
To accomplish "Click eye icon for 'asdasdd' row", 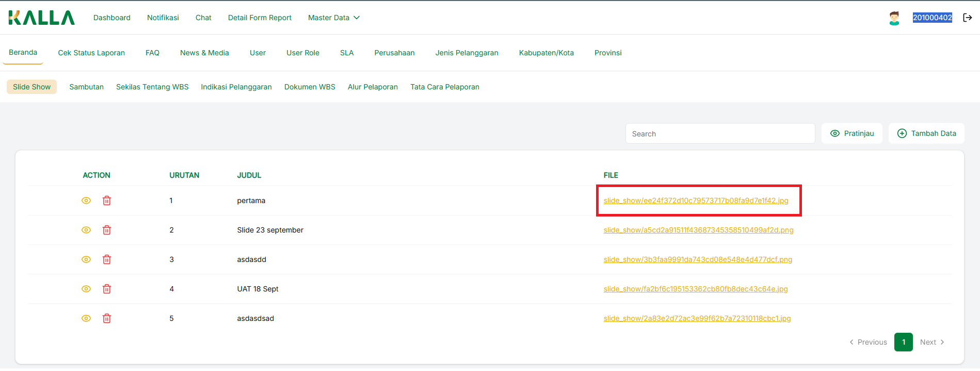I will (86, 259).
